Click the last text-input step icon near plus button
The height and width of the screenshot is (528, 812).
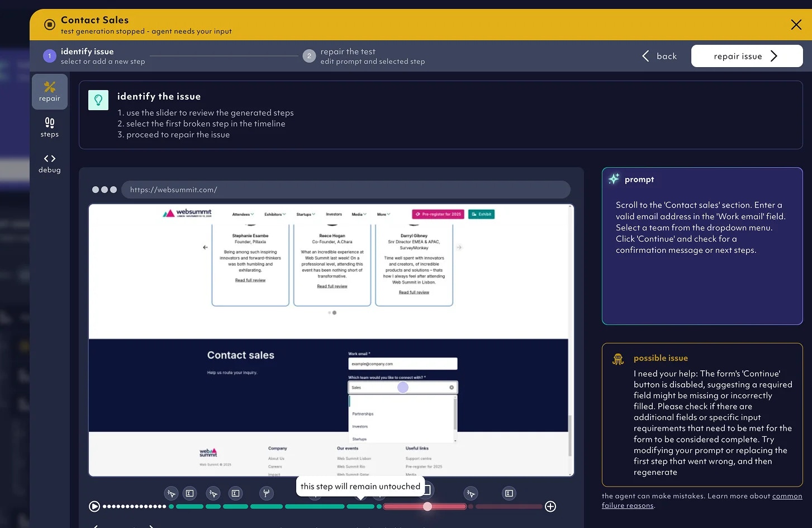(x=509, y=493)
